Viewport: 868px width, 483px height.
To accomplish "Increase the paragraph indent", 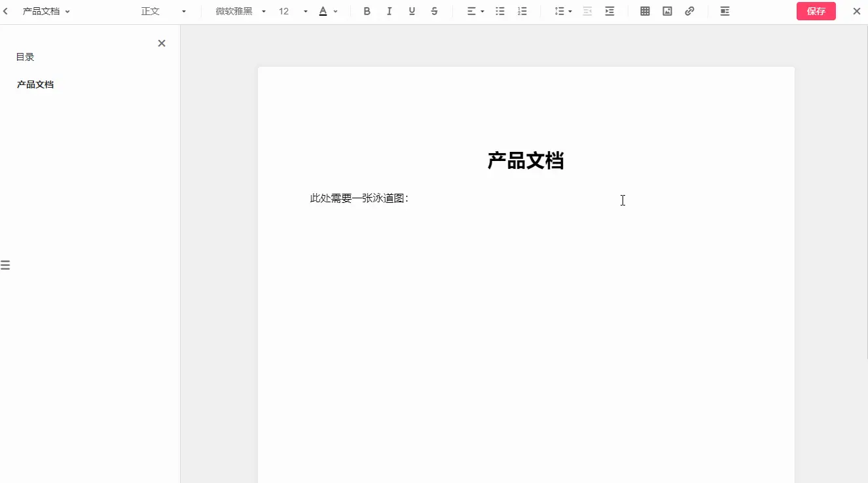I will pyautogui.click(x=609, y=11).
